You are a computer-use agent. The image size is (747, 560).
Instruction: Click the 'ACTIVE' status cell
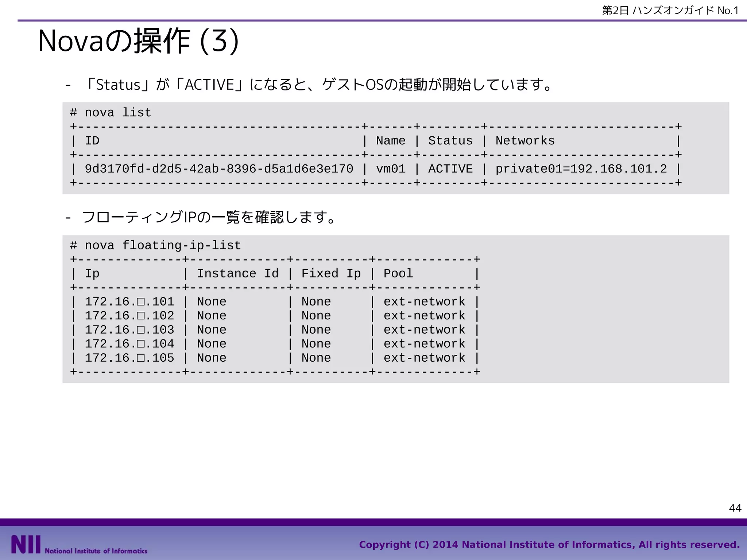[x=450, y=169]
